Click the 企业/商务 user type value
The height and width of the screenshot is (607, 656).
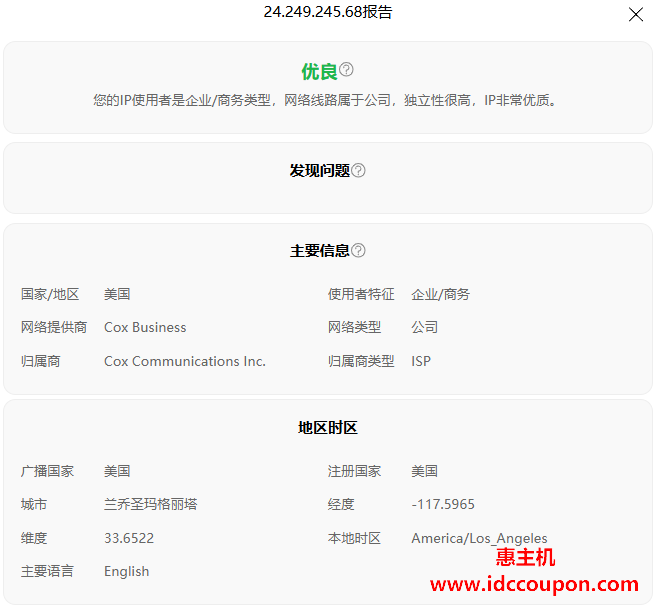click(440, 294)
